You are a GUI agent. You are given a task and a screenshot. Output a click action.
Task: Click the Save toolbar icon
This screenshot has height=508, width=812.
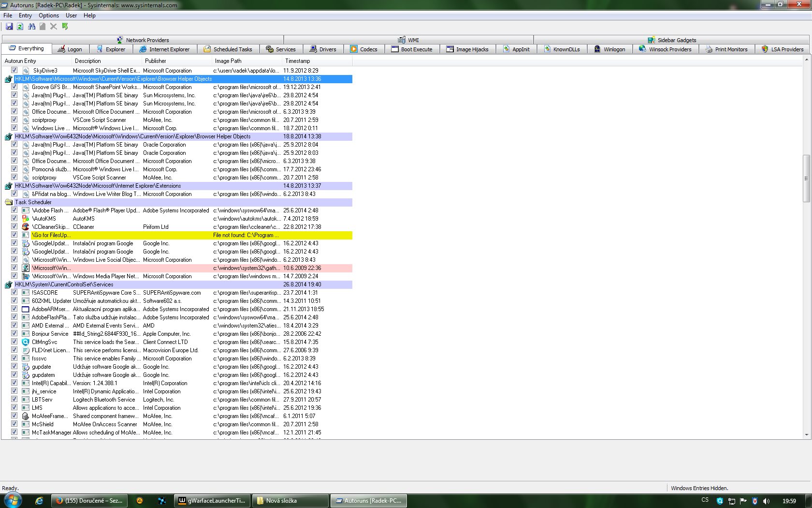tap(9, 27)
